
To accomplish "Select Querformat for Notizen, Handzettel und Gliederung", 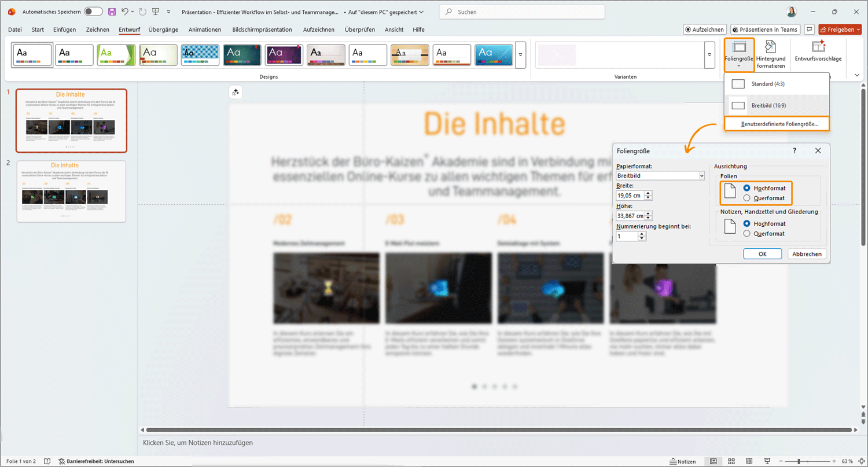I will pos(748,234).
